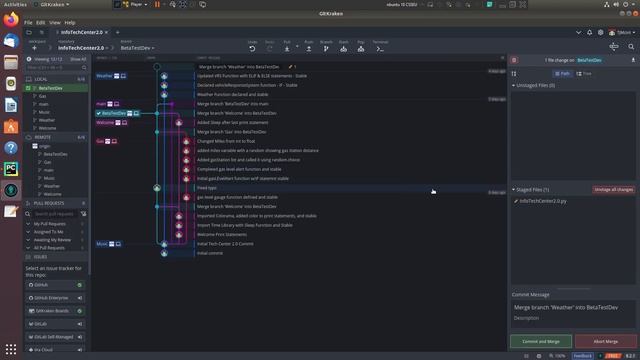Expand Assigned To Me pull requests
The image size is (640, 360).
click(x=28, y=232)
